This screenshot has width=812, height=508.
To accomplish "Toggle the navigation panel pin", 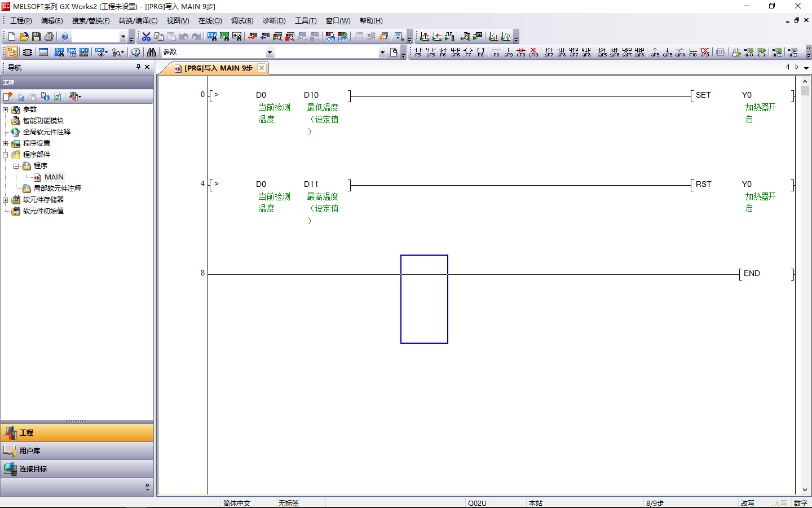I will tap(138, 67).
